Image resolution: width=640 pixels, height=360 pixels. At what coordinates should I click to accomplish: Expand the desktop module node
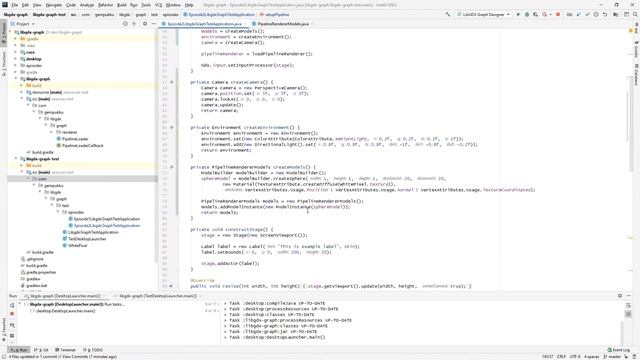coord(16,59)
